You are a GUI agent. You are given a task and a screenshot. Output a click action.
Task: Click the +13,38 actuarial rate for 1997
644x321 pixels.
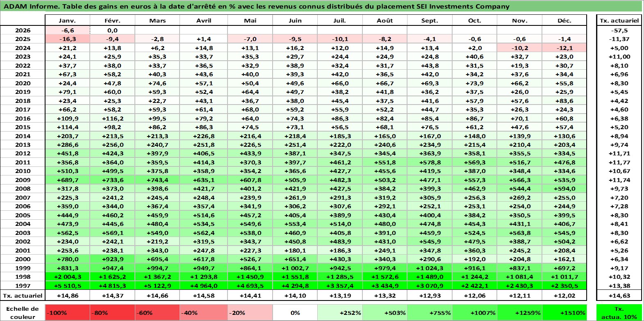pos(619,286)
